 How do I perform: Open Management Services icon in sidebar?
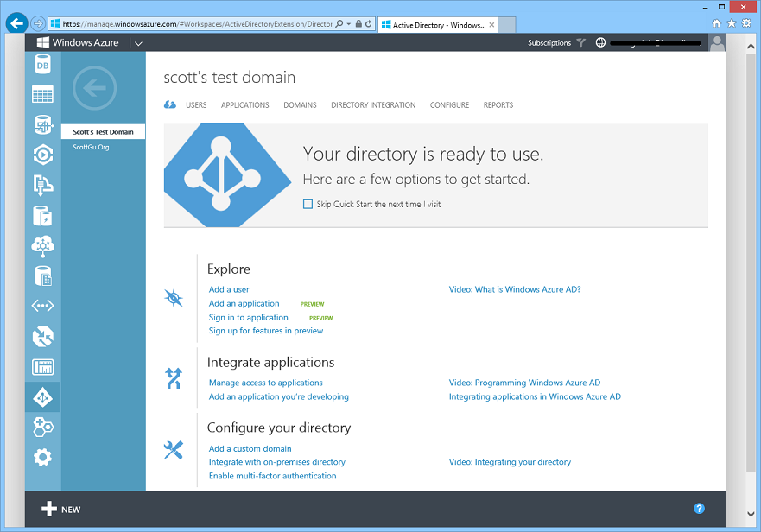pos(42,367)
